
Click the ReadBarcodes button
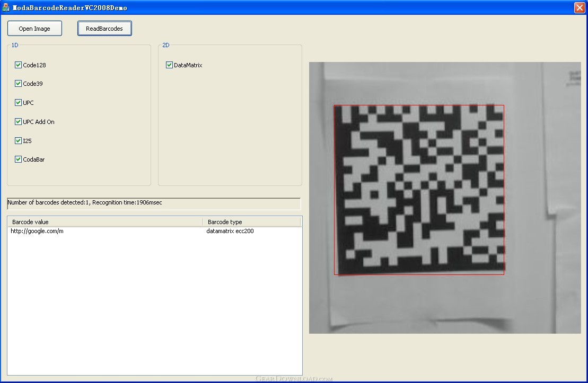(x=104, y=29)
